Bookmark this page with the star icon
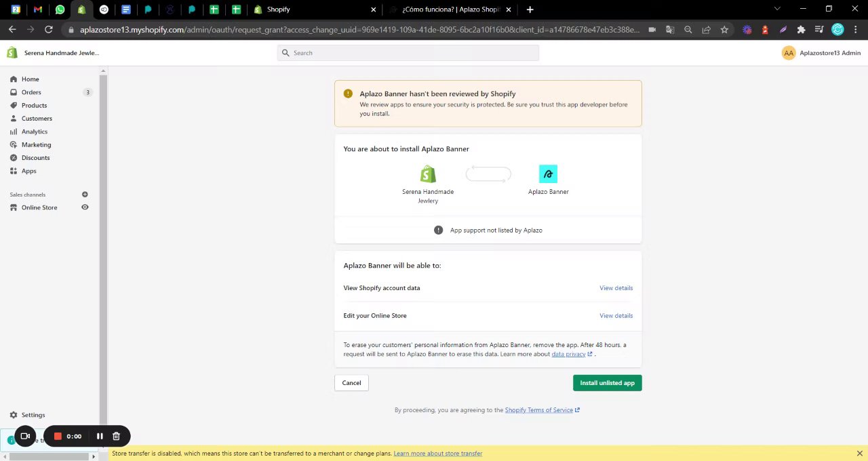This screenshot has height=461, width=868. pos(724,30)
